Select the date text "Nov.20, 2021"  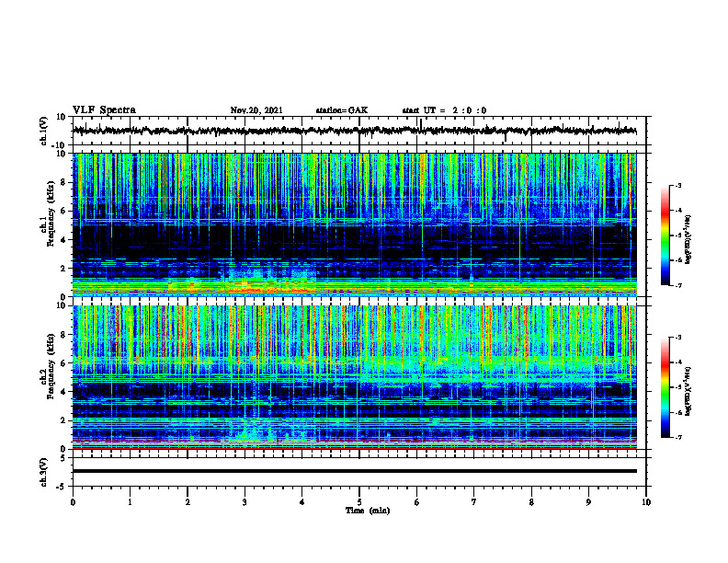point(256,110)
